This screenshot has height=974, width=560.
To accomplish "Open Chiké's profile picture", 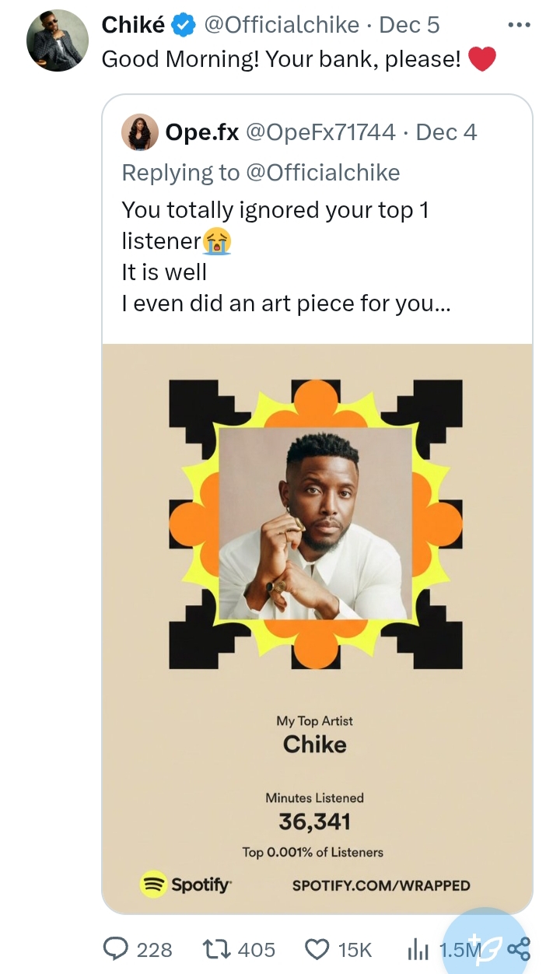I will (x=58, y=40).
